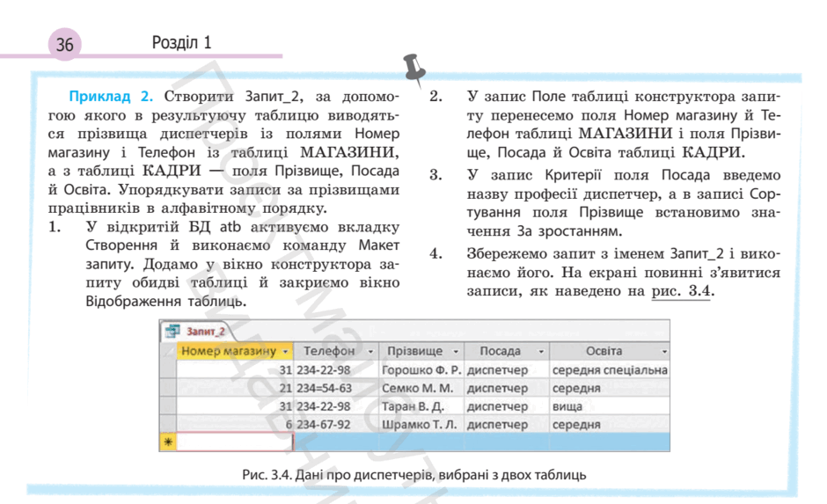Click диспетчер in Шрамко row
The image size is (827, 504).
point(507,424)
